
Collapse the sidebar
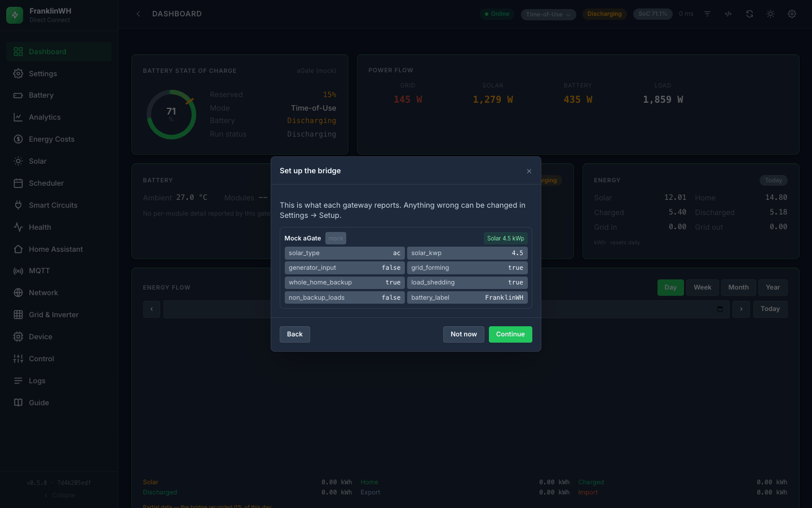click(x=59, y=495)
